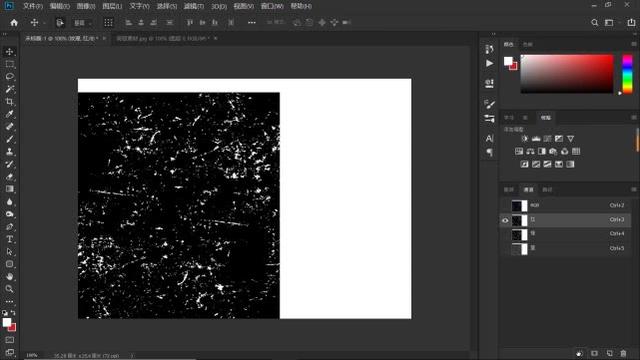Click the Home button in options bar

click(14, 23)
